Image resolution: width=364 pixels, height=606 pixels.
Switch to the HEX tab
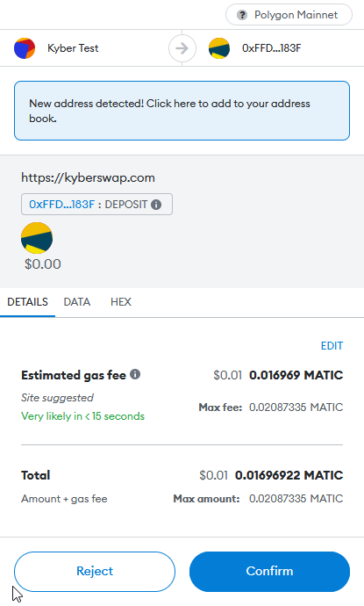click(121, 302)
